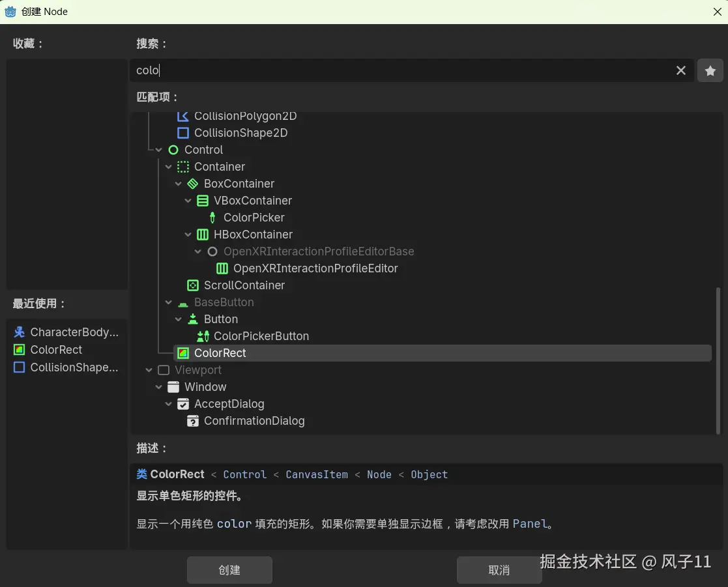The width and height of the screenshot is (728, 587).
Task: Click the match list vertical scrollbar
Action: [718, 361]
